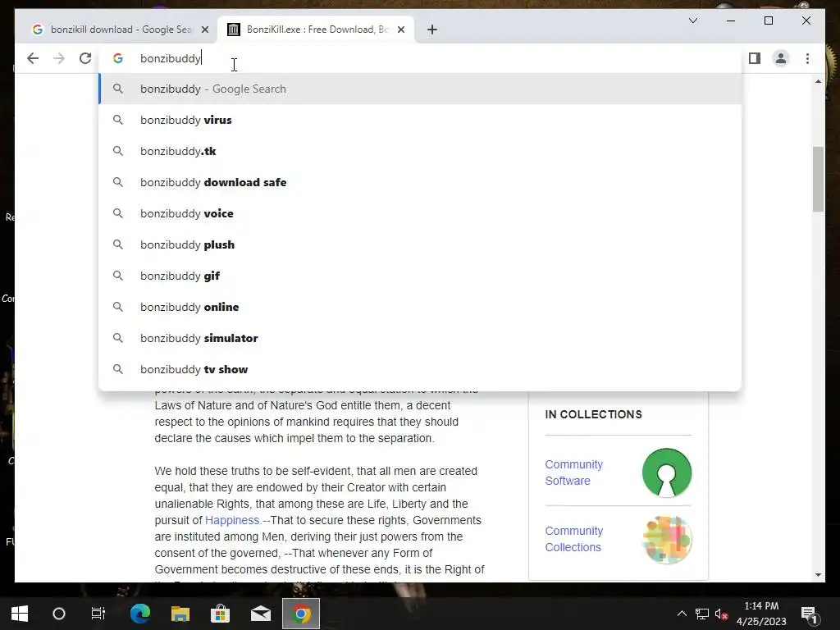Choose the bonzibuddy plush suggestion

tap(421, 244)
